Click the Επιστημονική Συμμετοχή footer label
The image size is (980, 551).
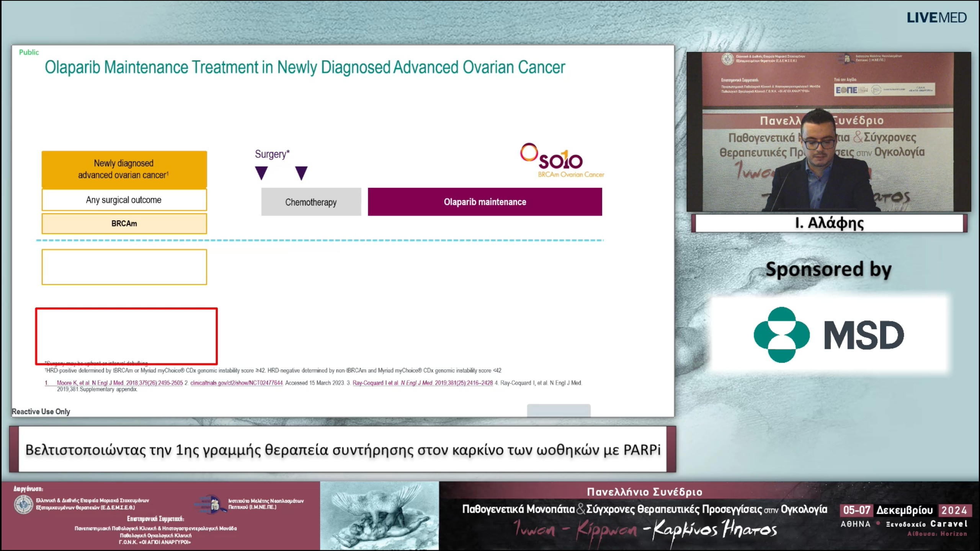155,519
